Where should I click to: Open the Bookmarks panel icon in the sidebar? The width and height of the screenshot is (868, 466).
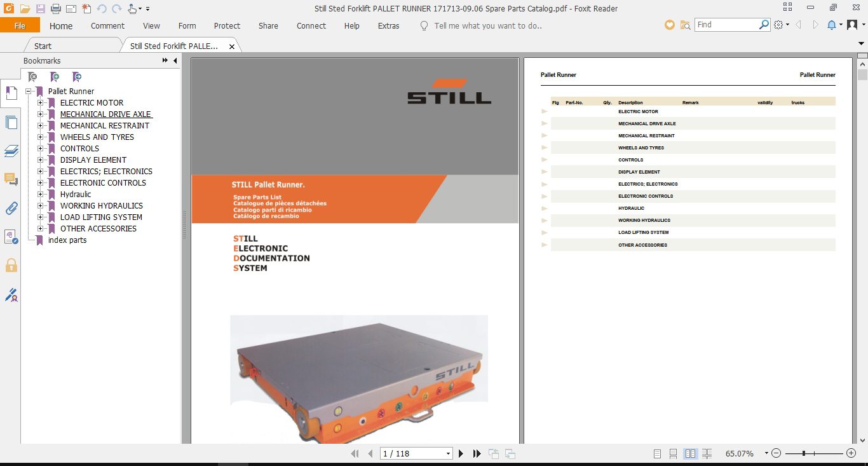(x=11, y=93)
